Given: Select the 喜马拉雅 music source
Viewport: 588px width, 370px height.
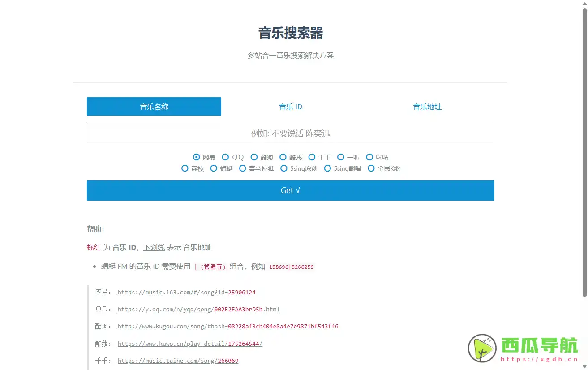Looking at the screenshot, I should [x=242, y=168].
